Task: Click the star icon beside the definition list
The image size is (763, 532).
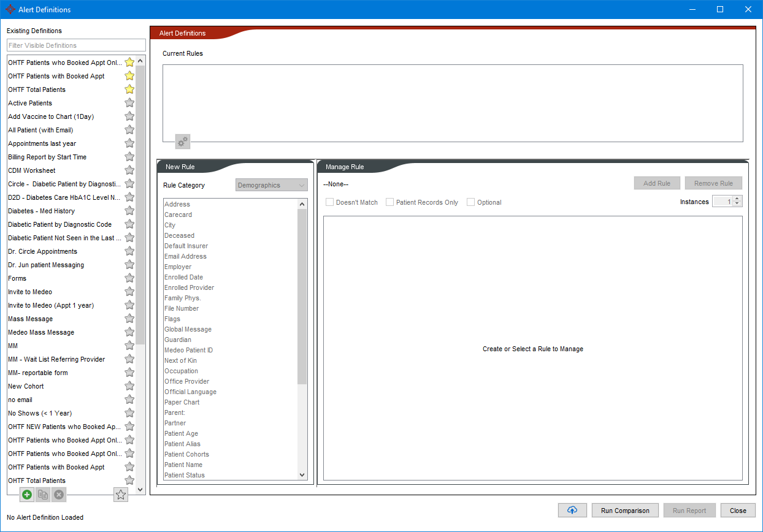Action: tap(120, 494)
